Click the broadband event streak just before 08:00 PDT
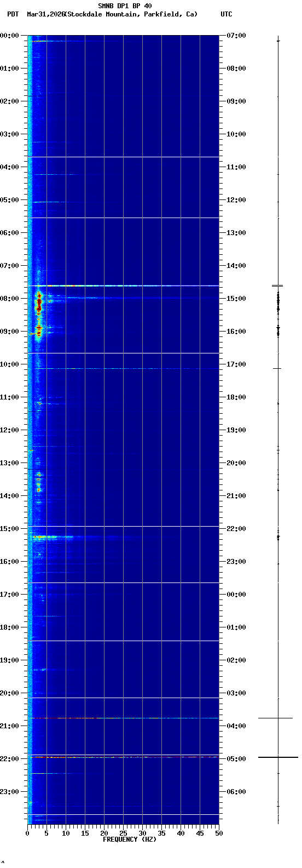Screen dimensions: 302x868 (123, 285)
